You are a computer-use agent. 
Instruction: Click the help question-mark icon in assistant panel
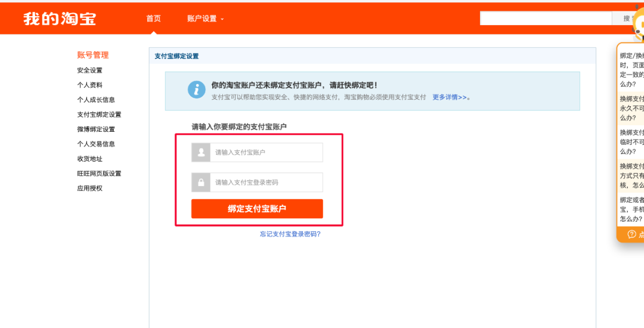click(631, 234)
